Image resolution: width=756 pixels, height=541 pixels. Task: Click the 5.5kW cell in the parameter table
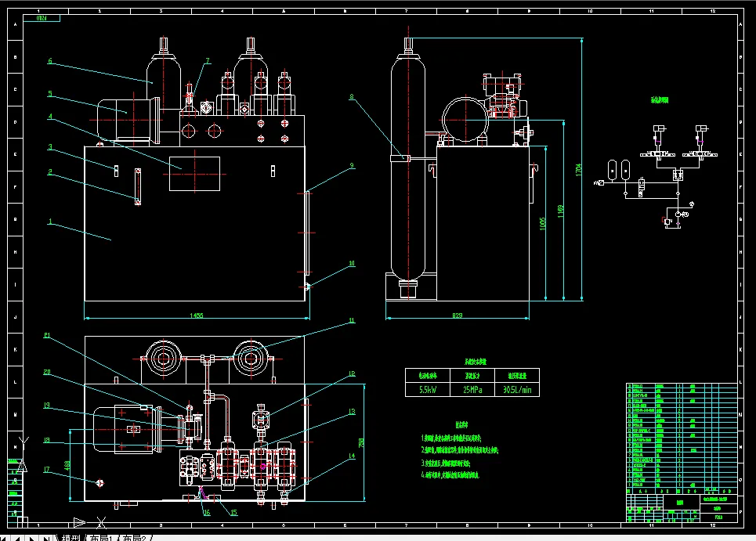[x=428, y=390]
